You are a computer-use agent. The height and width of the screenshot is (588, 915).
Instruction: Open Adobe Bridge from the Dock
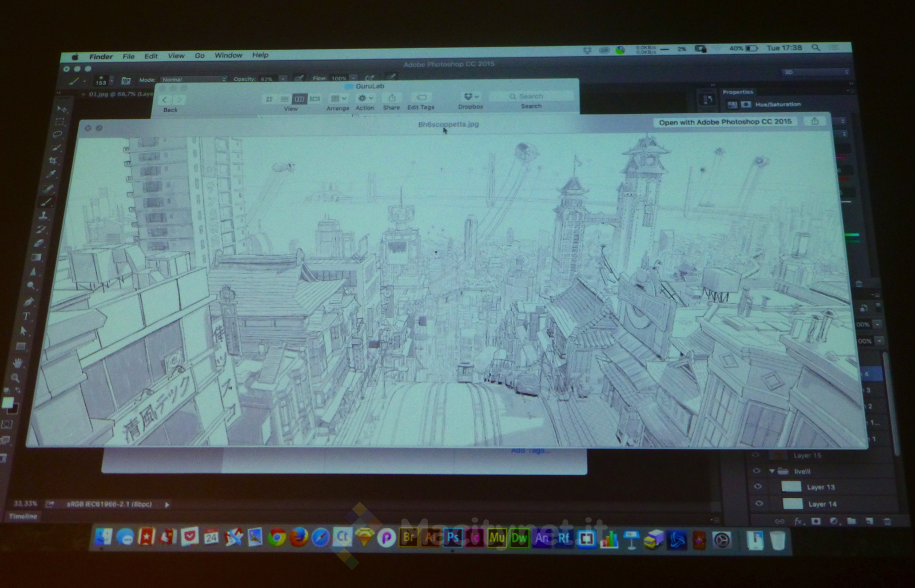click(x=409, y=538)
